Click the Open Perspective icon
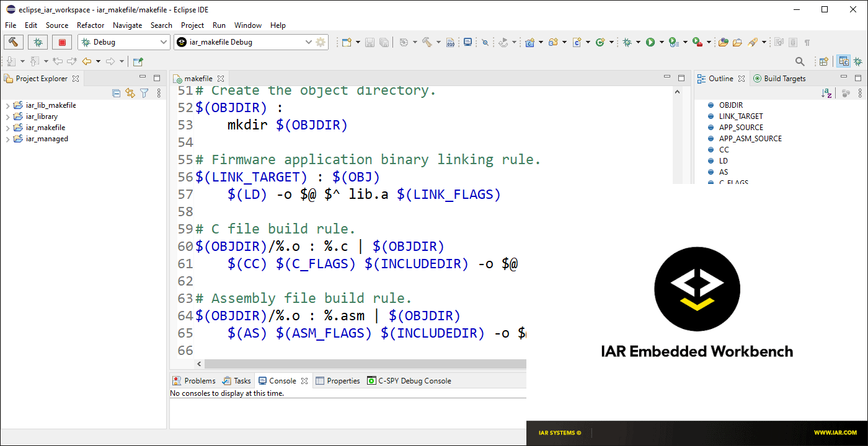Screen dimensions: 868x446 [824, 61]
